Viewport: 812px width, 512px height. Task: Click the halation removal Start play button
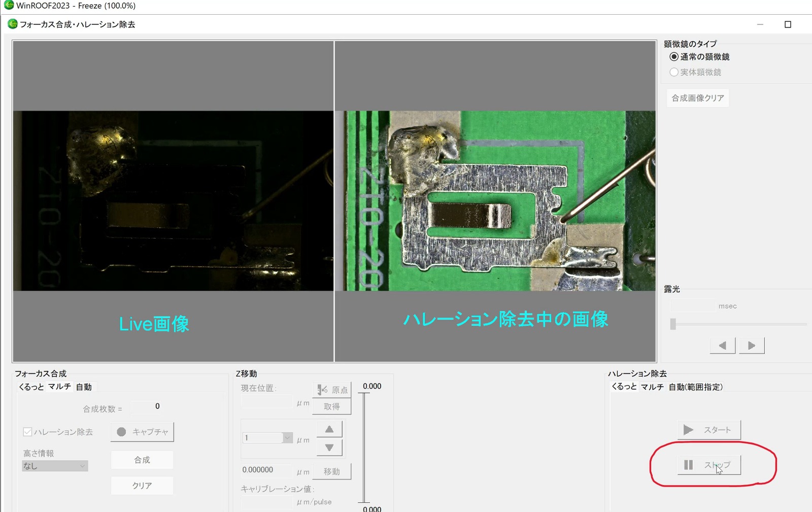click(x=709, y=430)
